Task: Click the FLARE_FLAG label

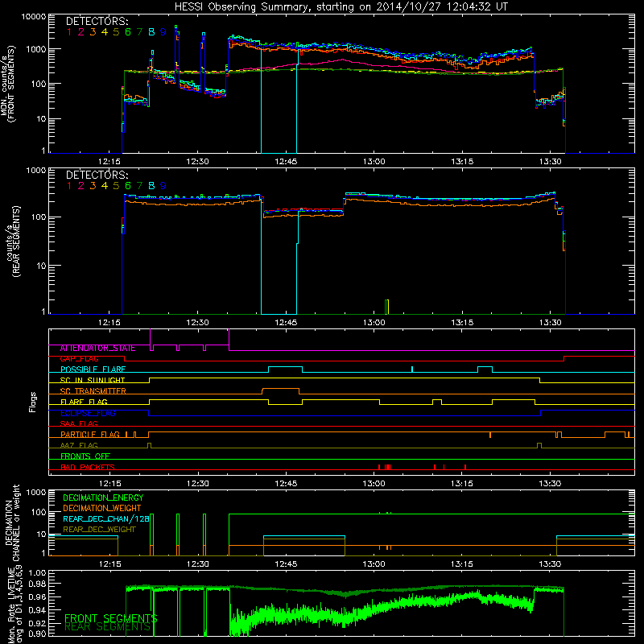Action: point(84,402)
